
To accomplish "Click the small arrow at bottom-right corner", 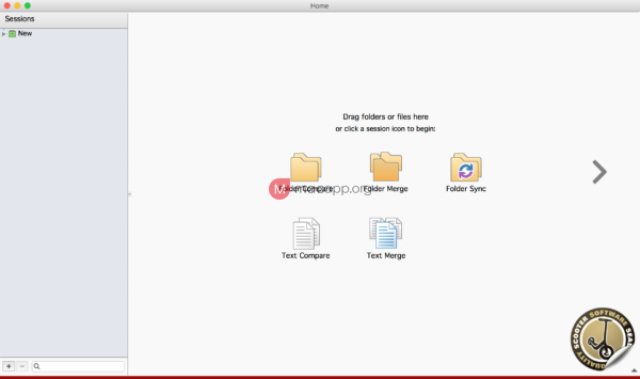I will (634, 370).
